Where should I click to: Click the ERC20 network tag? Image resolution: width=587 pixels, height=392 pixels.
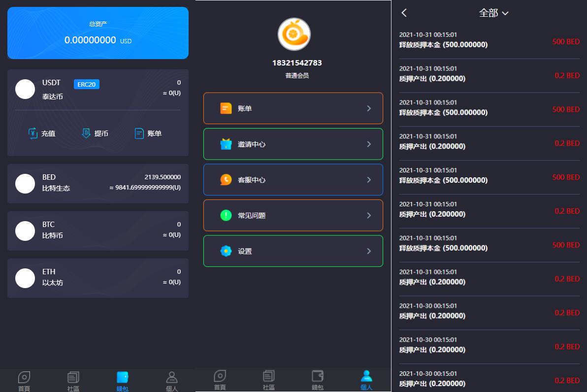click(x=87, y=84)
